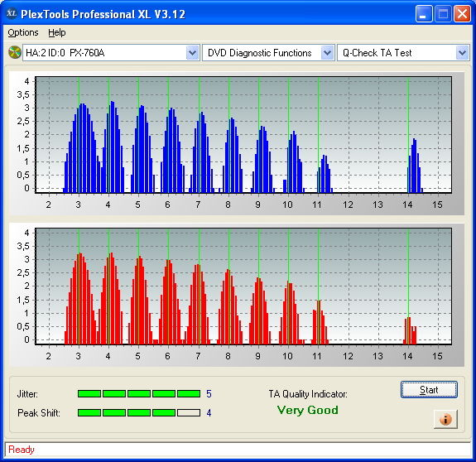Click the XL application logo in title bar
This screenshot has width=476, height=462.
point(12,13)
